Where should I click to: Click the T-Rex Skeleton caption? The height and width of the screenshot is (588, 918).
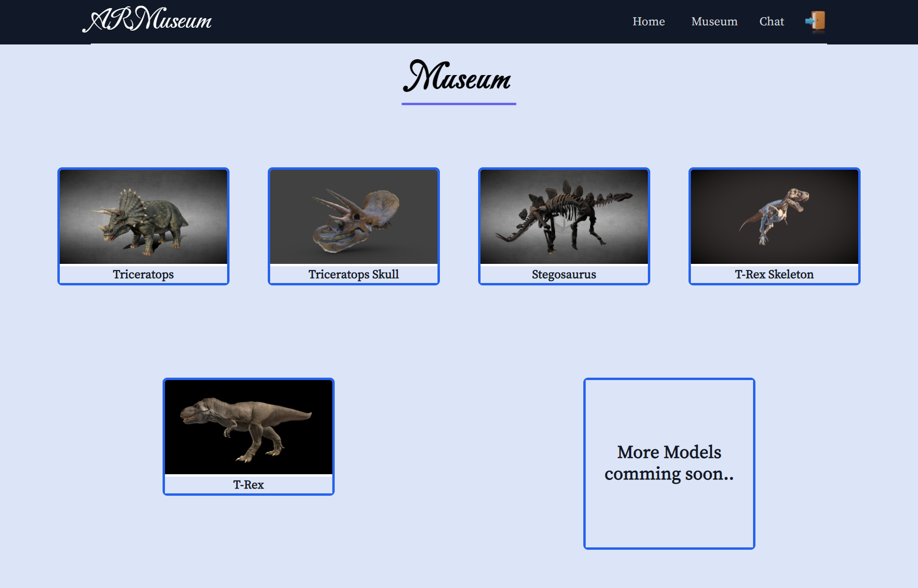775,274
